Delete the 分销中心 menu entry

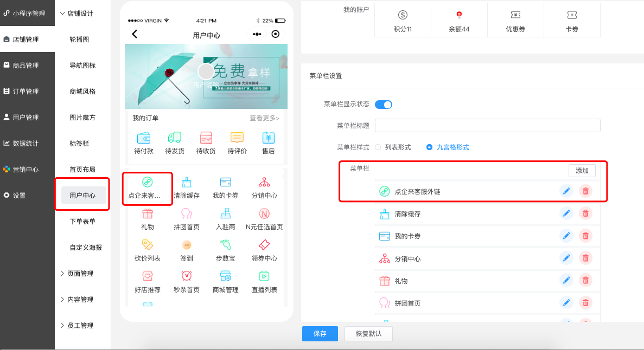coord(585,258)
